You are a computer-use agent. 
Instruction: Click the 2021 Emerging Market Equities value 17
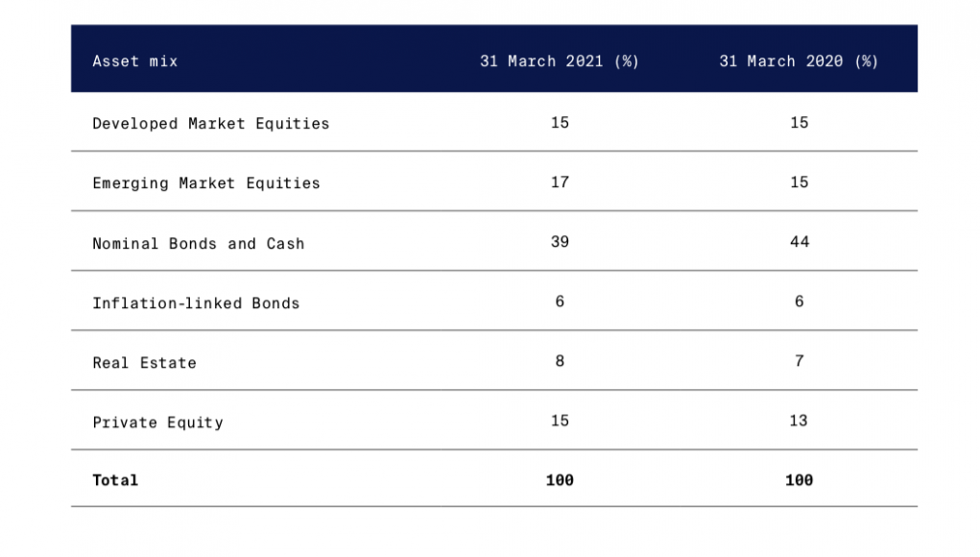point(560,182)
